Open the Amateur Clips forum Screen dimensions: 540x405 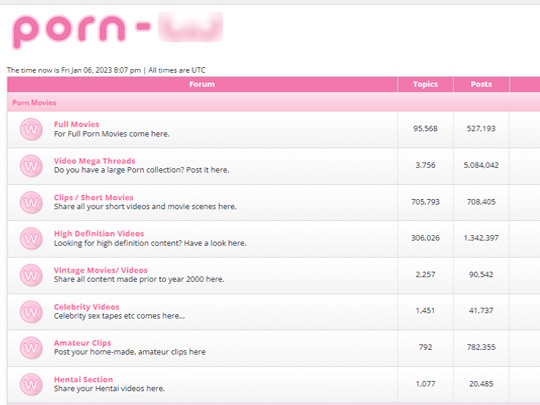click(82, 343)
